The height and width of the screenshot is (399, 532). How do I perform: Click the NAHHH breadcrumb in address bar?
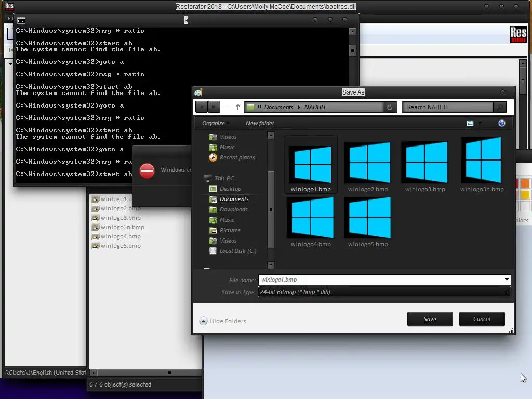click(x=315, y=107)
